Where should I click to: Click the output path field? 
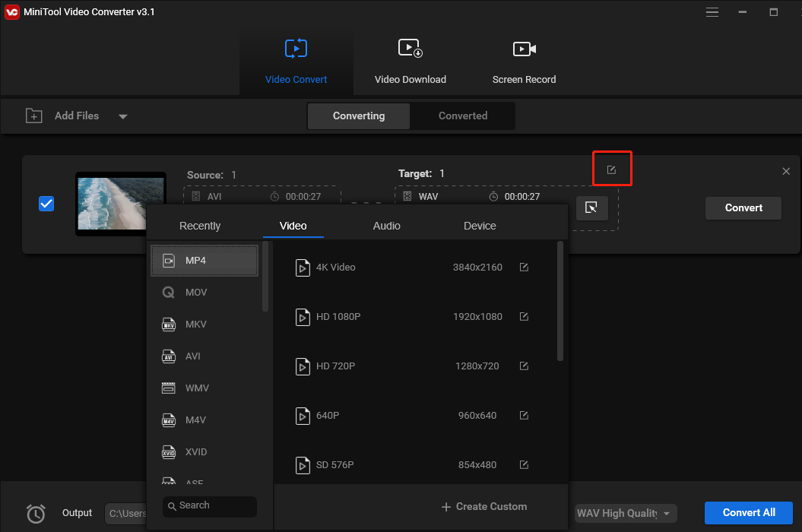pyautogui.click(x=125, y=513)
